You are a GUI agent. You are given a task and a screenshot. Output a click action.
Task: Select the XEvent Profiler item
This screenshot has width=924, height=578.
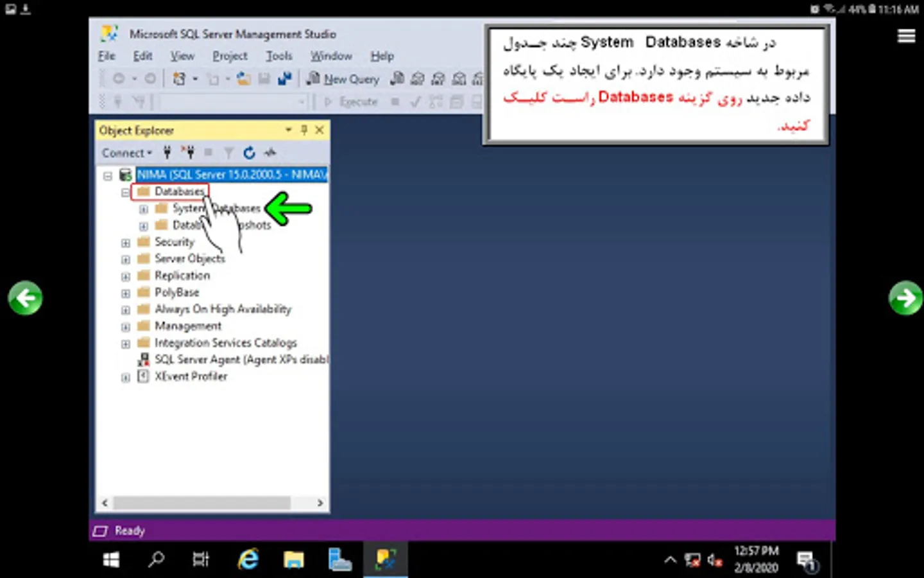tap(191, 376)
